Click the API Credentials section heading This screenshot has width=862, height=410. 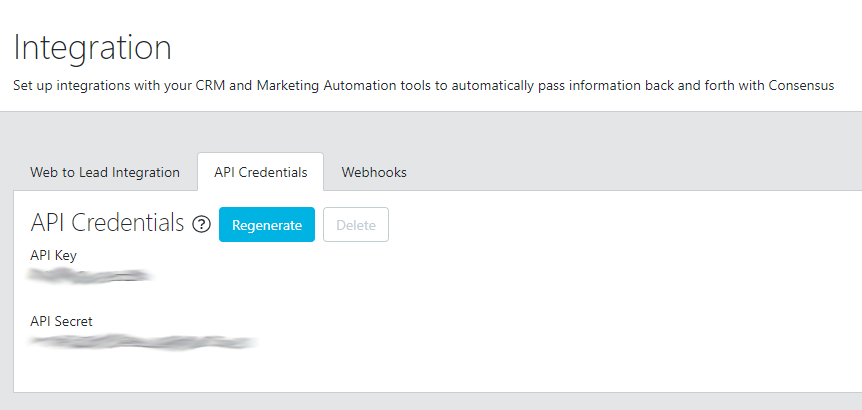coord(107,223)
